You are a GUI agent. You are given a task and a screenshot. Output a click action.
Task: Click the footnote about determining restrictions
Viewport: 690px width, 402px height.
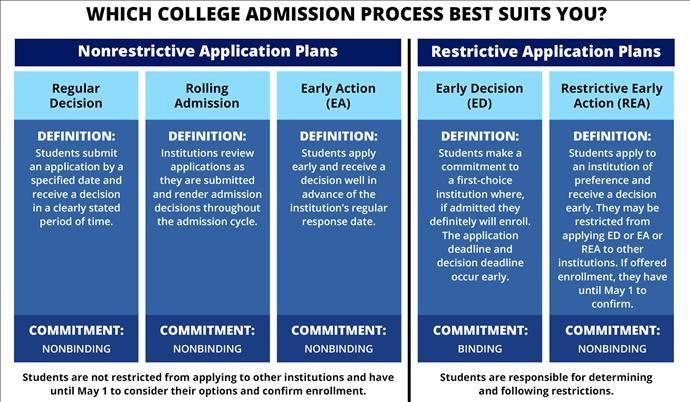tap(546, 384)
